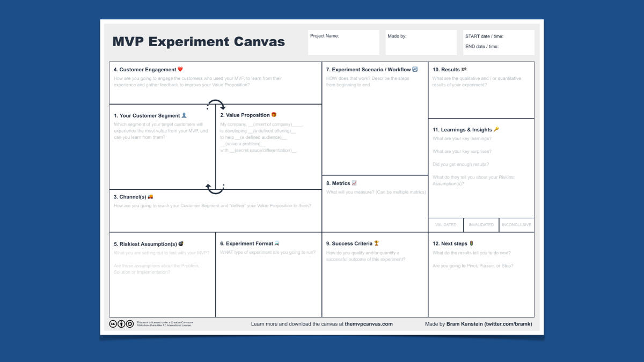The height and width of the screenshot is (362, 644).
Task: Click the key icon next to Learnings & Insights
Action: point(496,129)
